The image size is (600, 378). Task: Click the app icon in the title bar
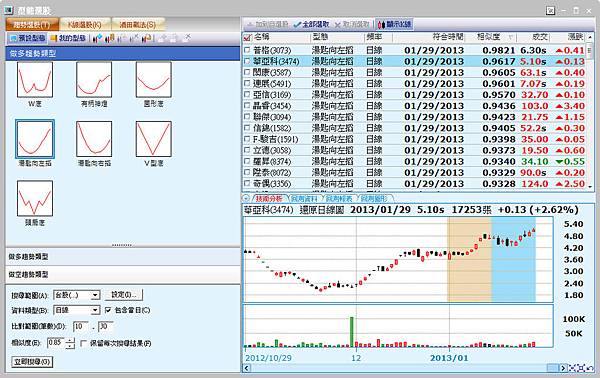pyautogui.click(x=8, y=10)
